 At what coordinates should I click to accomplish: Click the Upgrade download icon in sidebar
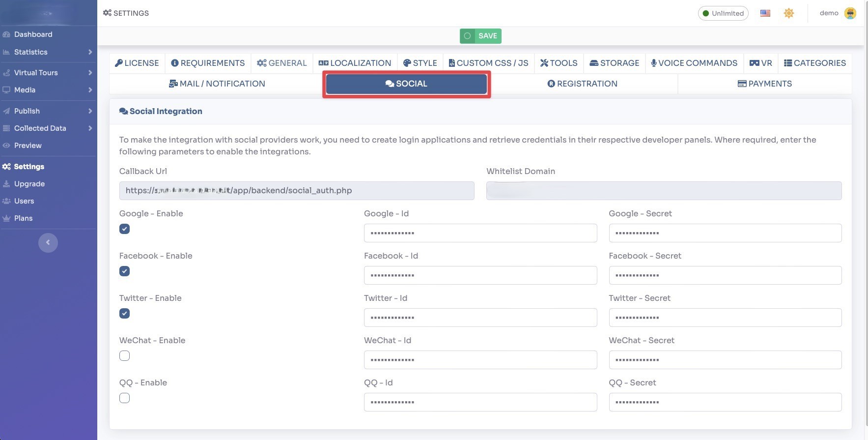tap(6, 184)
